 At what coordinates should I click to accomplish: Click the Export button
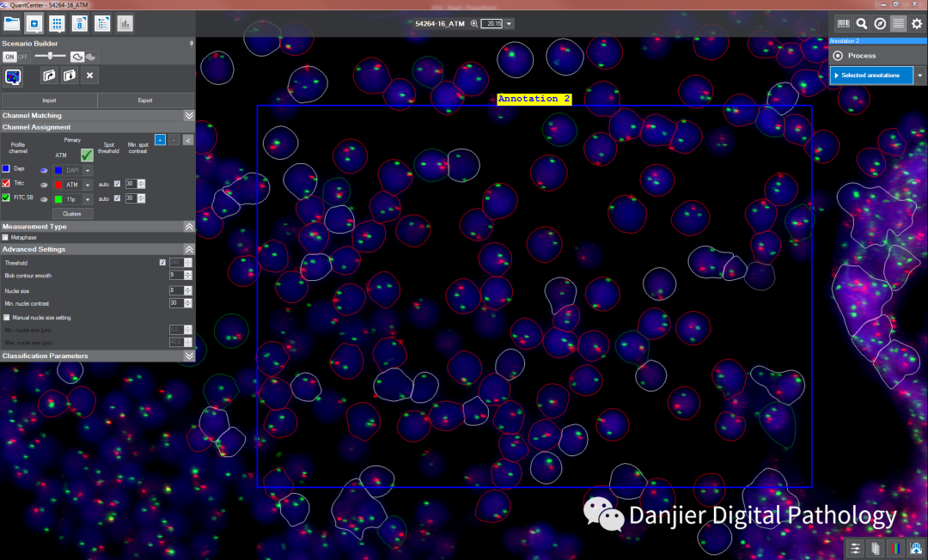[145, 100]
